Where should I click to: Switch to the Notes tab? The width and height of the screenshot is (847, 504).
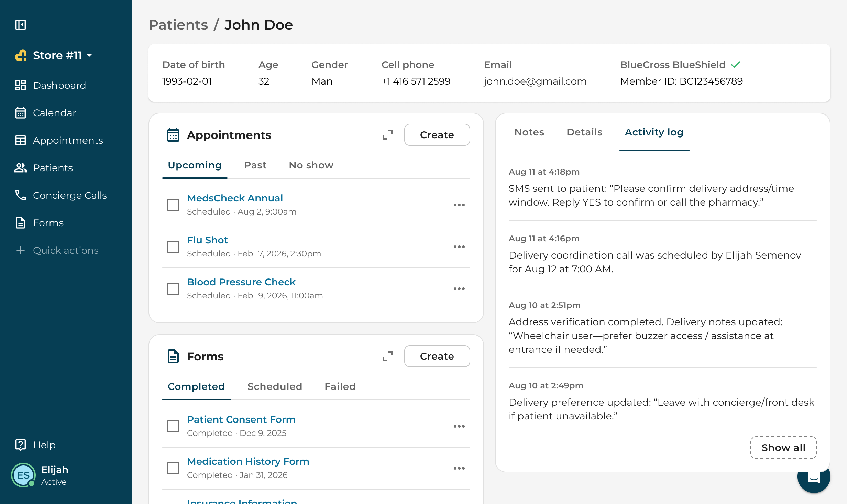[x=529, y=132]
